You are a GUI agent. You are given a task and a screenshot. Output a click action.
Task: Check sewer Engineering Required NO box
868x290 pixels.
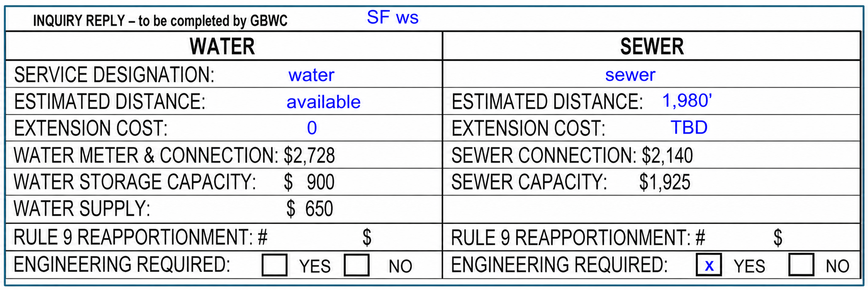[x=801, y=265]
